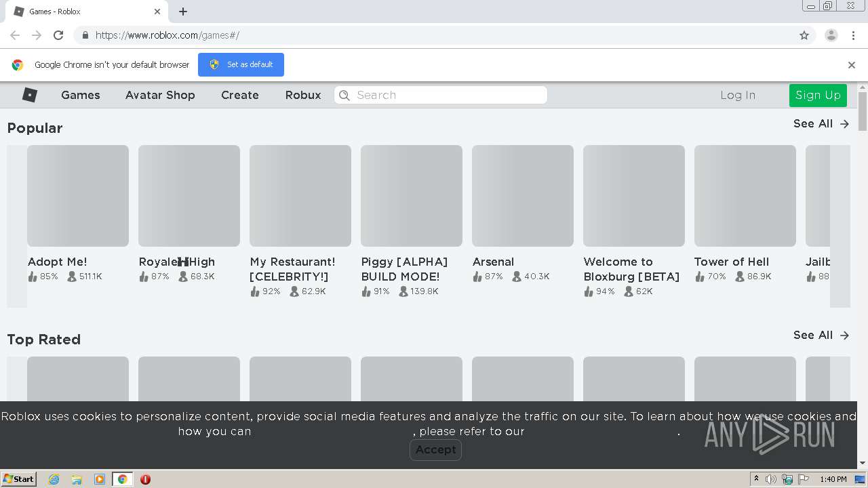Click the taskbar clock 1:40 PM
868x488 pixels.
(x=833, y=479)
